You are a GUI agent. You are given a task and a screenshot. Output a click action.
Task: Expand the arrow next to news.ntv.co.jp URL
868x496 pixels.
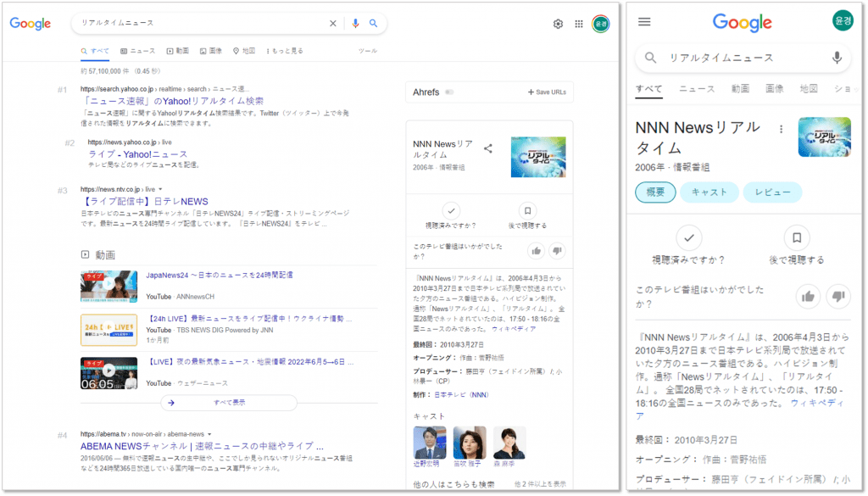coord(160,189)
